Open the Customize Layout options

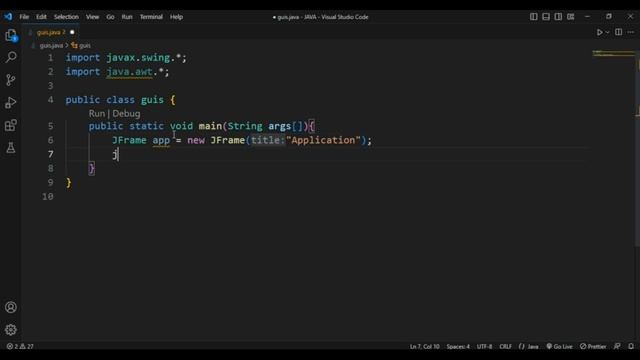pyautogui.click(x=571, y=17)
